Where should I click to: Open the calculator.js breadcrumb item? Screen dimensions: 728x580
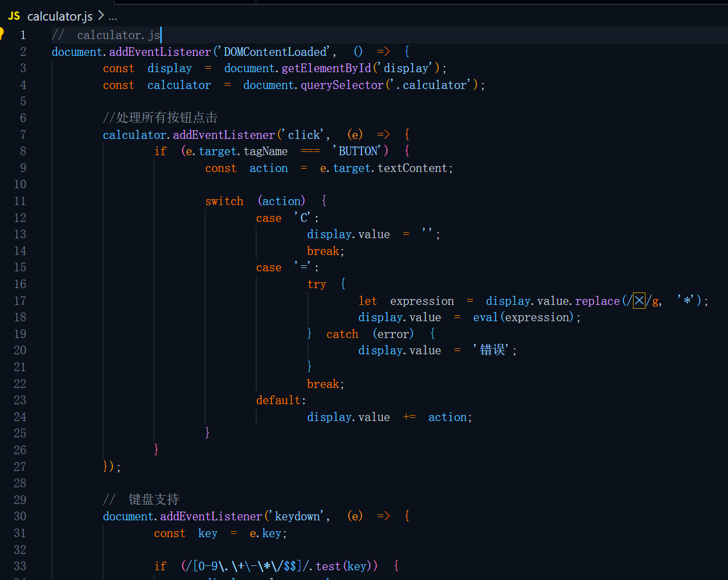click(60, 16)
